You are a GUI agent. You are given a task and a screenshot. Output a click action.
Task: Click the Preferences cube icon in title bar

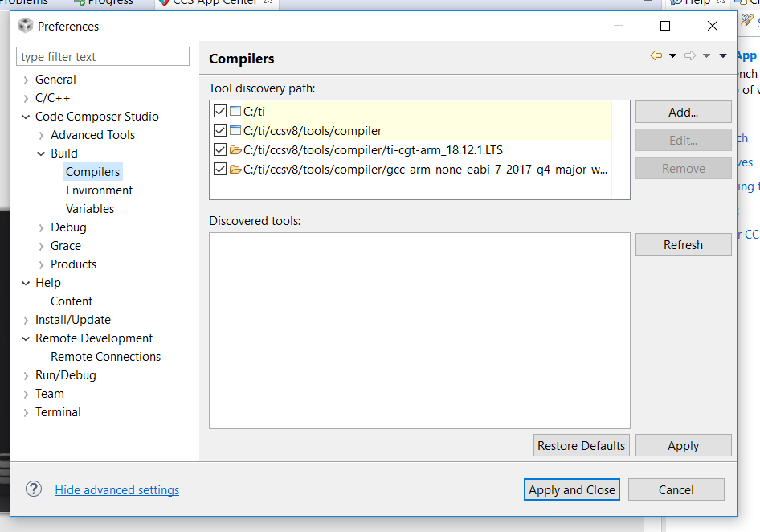pos(25,26)
